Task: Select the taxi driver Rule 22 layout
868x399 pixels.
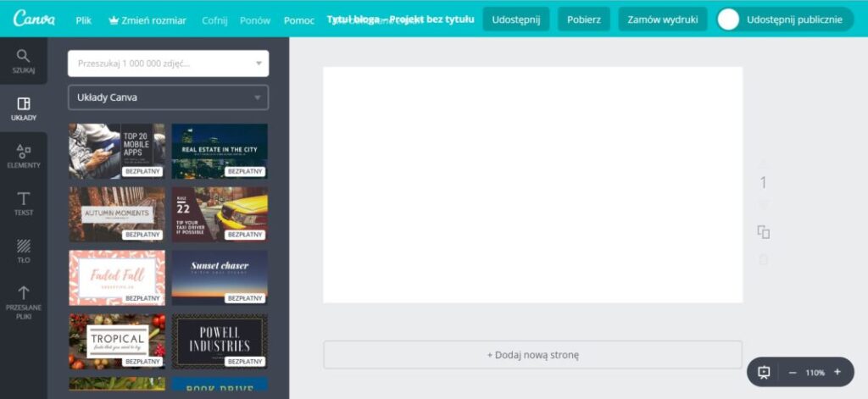Action: (x=220, y=214)
